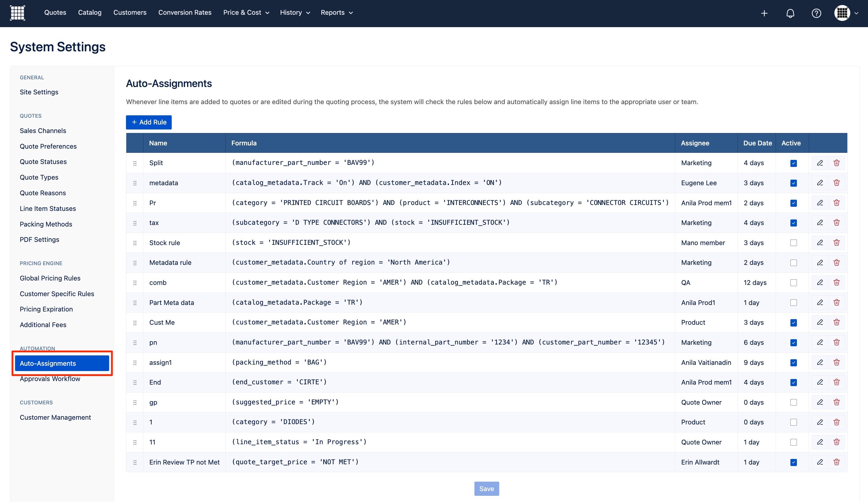This screenshot has height=502, width=868.
Task: Open Line Item Statuses in the sidebar
Action: point(48,209)
